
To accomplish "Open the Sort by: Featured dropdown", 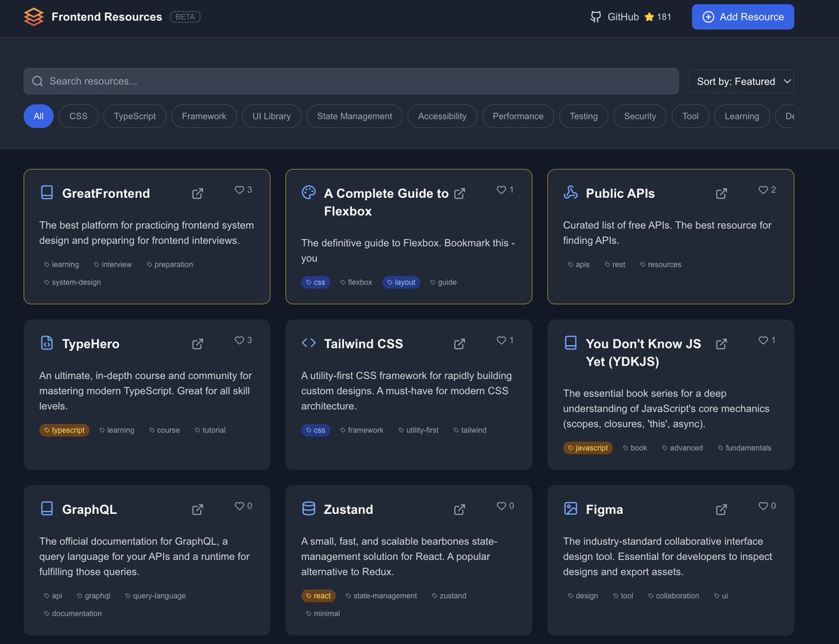I will click(741, 81).
